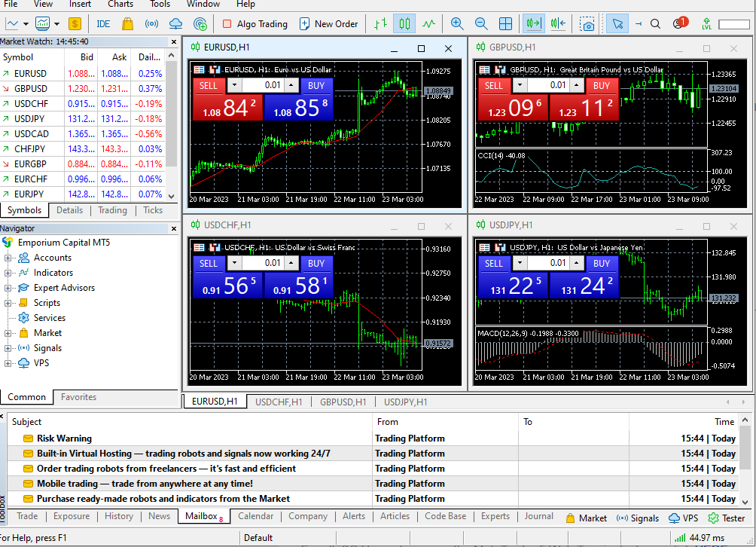Click the zoom out magnifier icon

[481, 24]
